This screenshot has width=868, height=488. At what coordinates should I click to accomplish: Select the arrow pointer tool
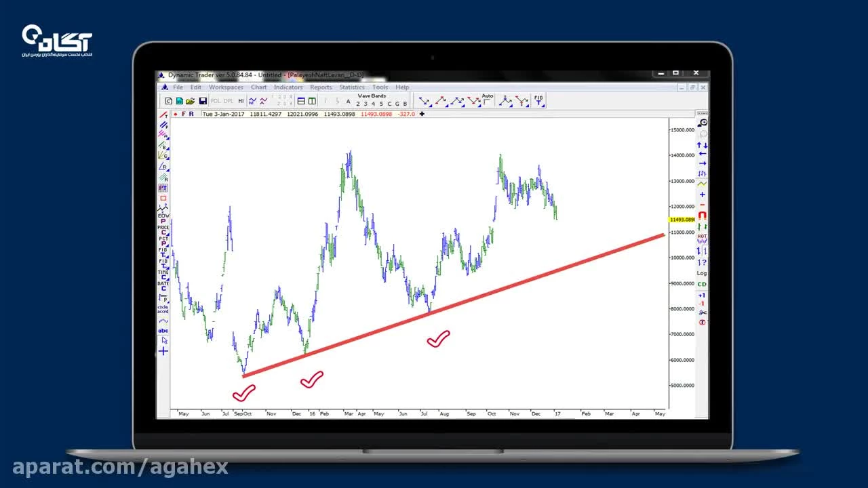click(x=163, y=340)
